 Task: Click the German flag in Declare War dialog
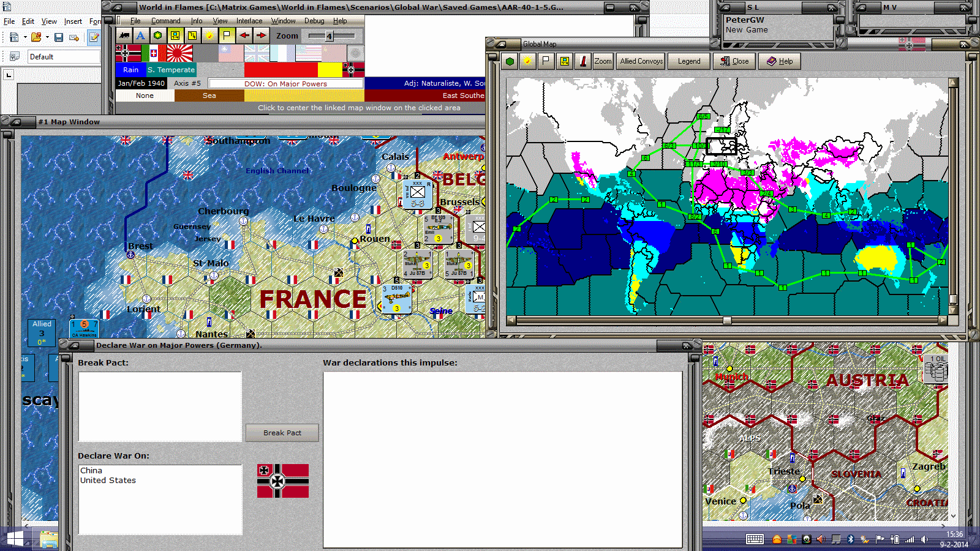click(283, 481)
